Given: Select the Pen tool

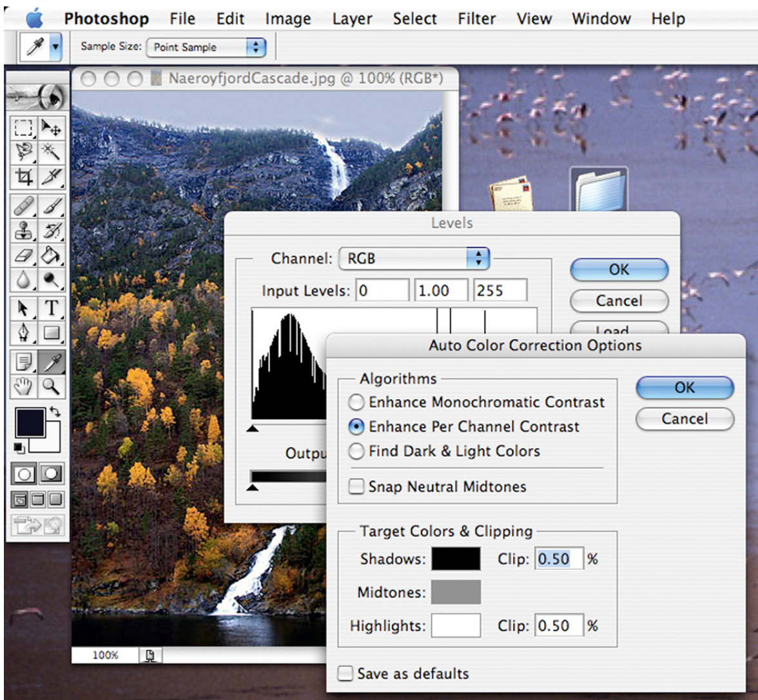Looking at the screenshot, I should pos(23,333).
